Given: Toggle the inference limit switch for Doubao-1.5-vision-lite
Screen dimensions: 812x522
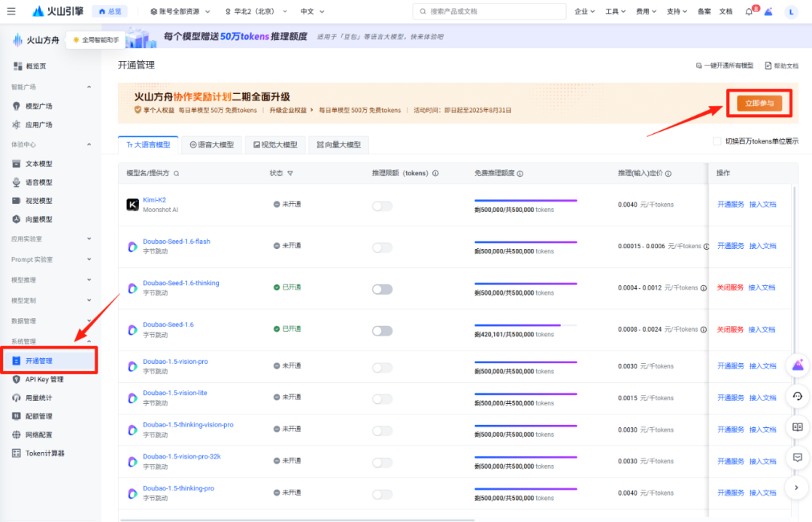Looking at the screenshot, I should (382, 399).
